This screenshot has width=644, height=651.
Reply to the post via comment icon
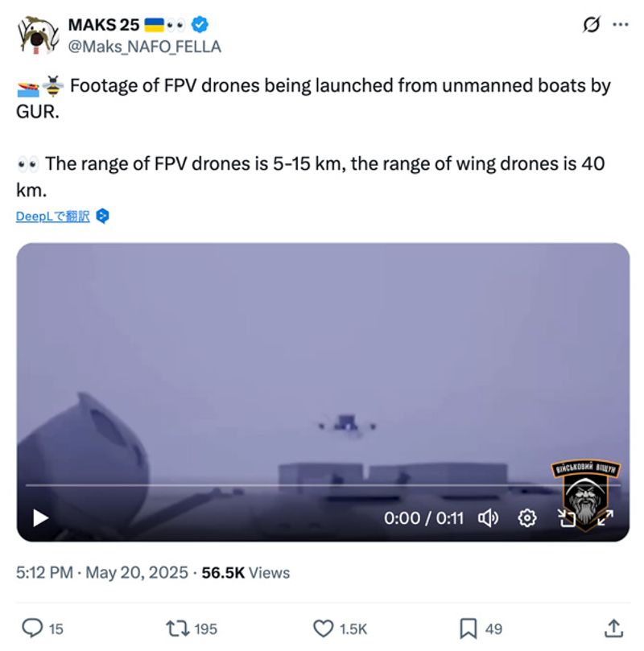(31, 628)
